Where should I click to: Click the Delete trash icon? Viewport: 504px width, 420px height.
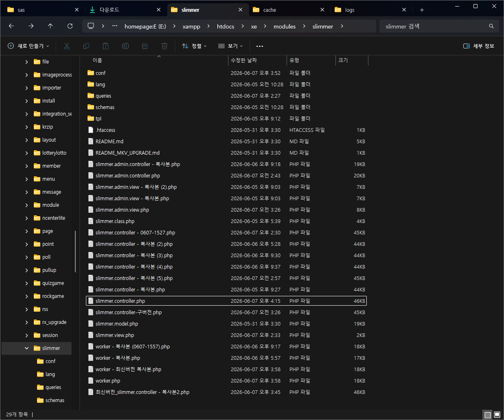pyautogui.click(x=164, y=46)
